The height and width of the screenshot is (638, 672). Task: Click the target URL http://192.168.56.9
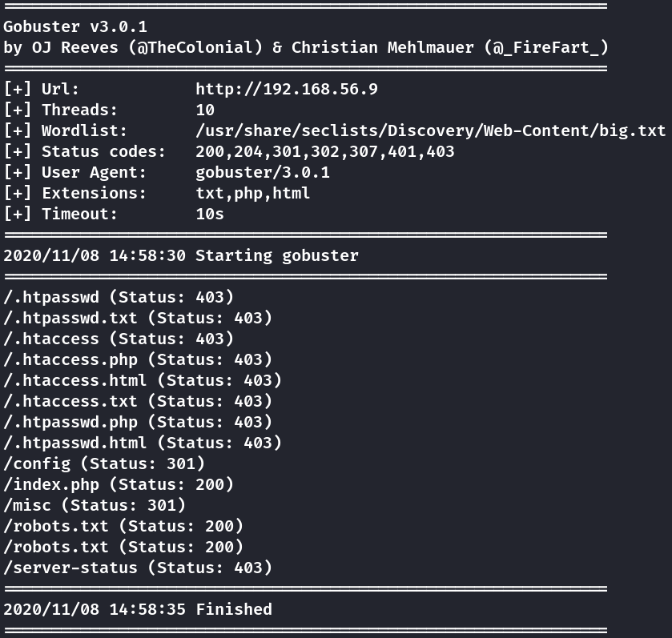coord(286,89)
